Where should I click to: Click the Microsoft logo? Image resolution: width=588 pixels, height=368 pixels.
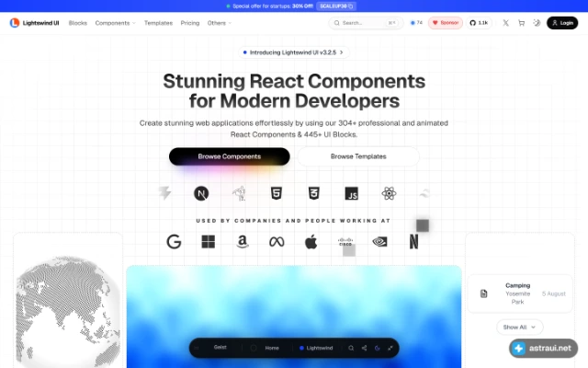(x=209, y=242)
